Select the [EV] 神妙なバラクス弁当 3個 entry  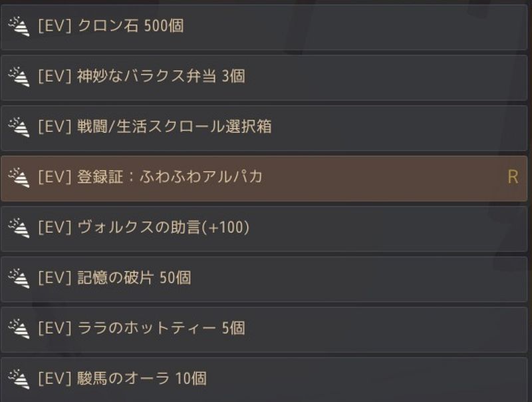click(x=266, y=77)
